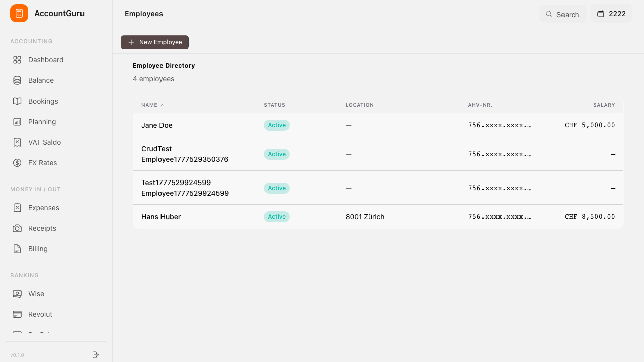Screen dimensions: 644x362
Task: Click the logout icon at sidebar bottom
Action: (x=96, y=355)
